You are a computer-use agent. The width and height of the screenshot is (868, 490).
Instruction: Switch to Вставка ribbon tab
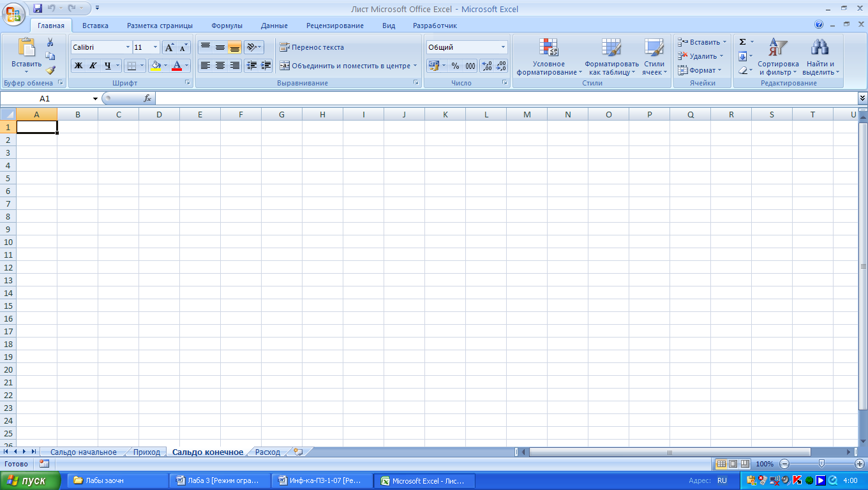point(95,26)
